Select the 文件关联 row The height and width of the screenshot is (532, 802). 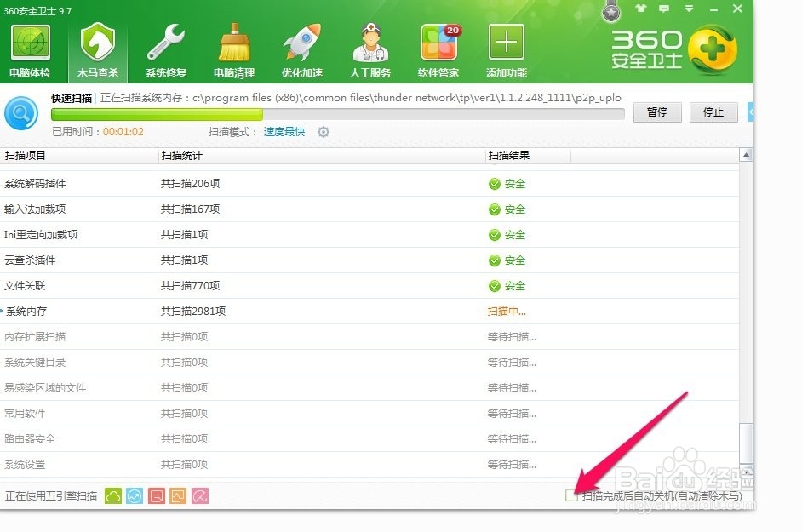(x=369, y=286)
